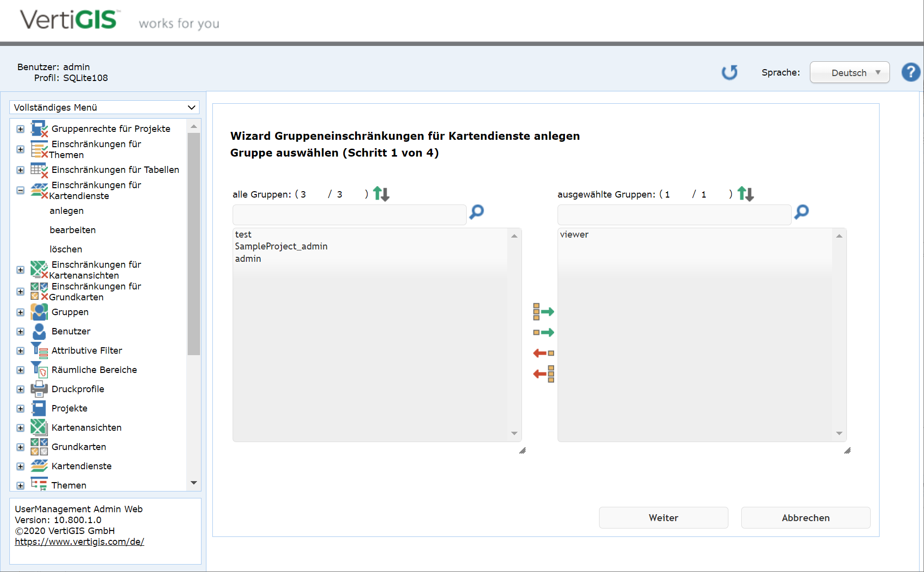Collapse Einschränkungen für Kartendienste node
924x572 pixels.
[20, 190]
